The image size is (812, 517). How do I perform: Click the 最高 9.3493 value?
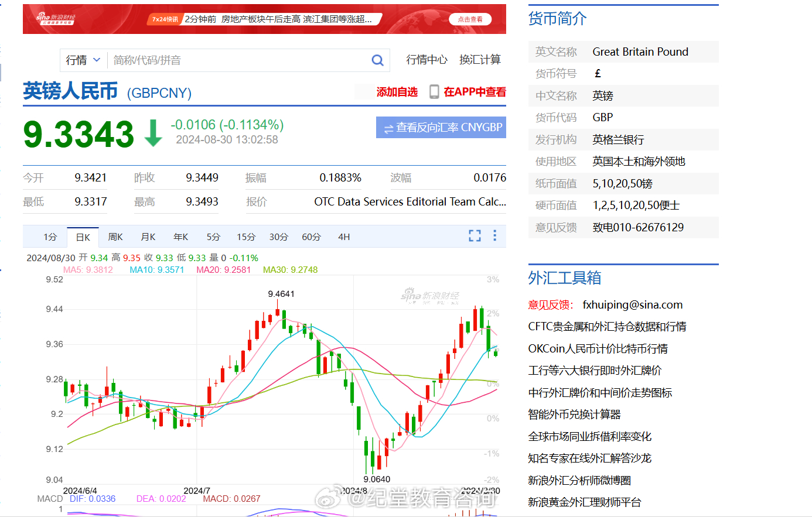tap(202, 201)
